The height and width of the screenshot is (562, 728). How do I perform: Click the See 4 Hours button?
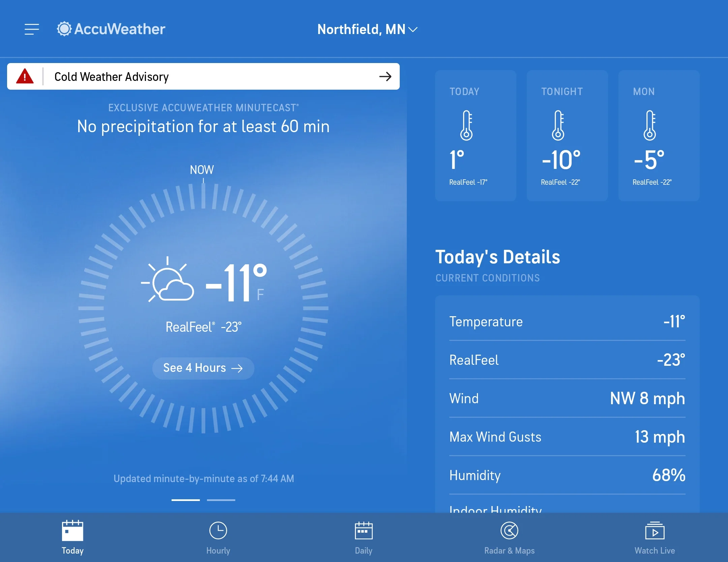click(203, 368)
